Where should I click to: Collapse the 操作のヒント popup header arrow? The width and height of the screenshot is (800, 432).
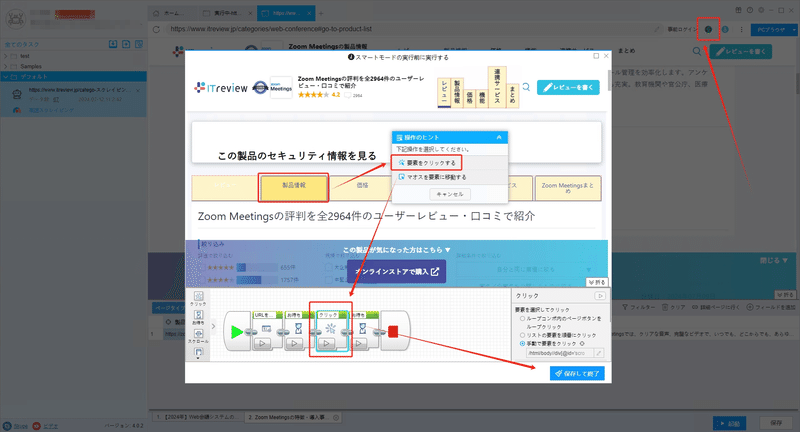499,137
